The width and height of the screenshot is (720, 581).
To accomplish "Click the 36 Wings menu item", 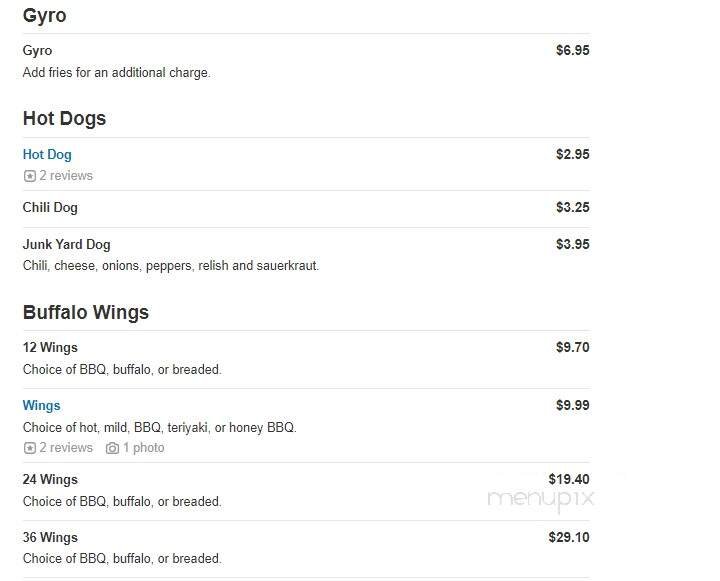I will [50, 538].
